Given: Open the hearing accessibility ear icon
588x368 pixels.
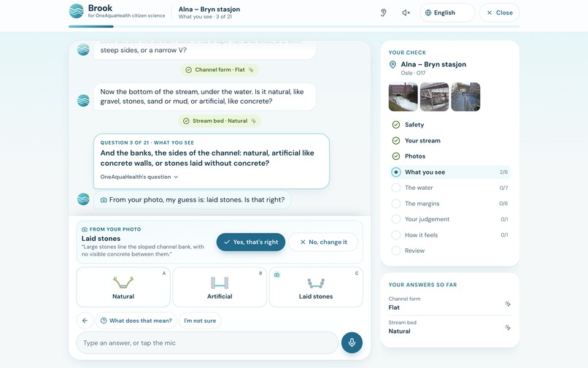Looking at the screenshot, I should click(x=383, y=12).
